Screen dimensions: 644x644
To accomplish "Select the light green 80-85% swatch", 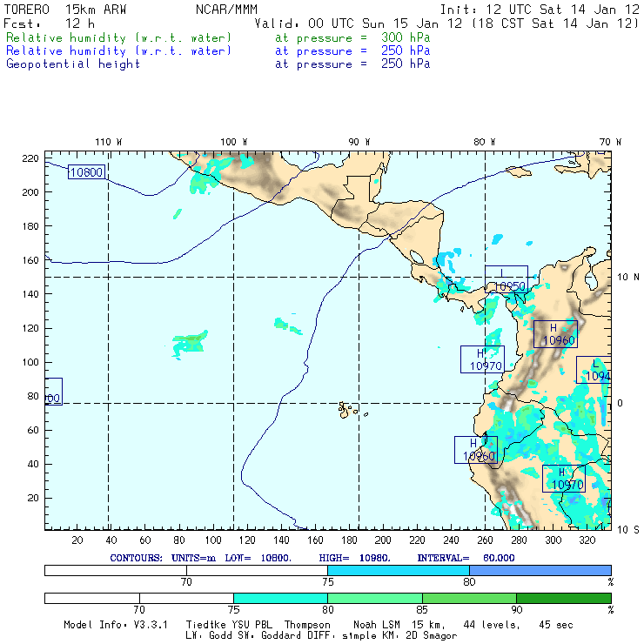I will tap(374, 599).
